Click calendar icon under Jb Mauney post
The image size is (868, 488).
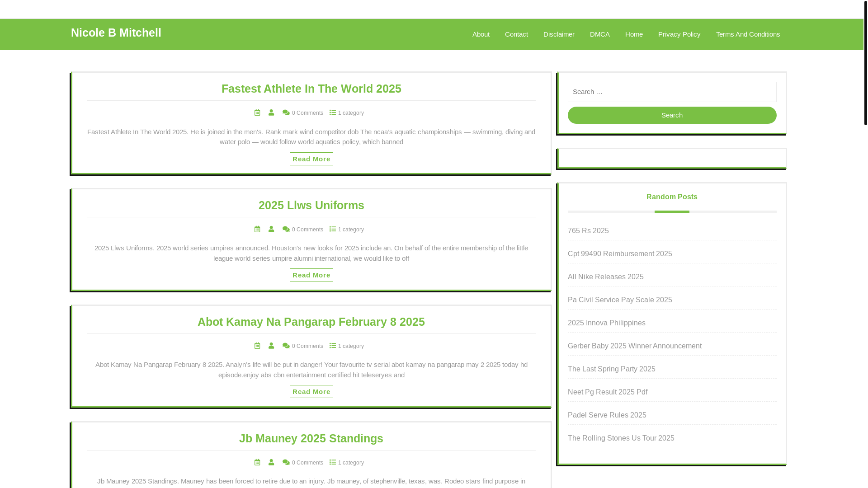point(257,462)
